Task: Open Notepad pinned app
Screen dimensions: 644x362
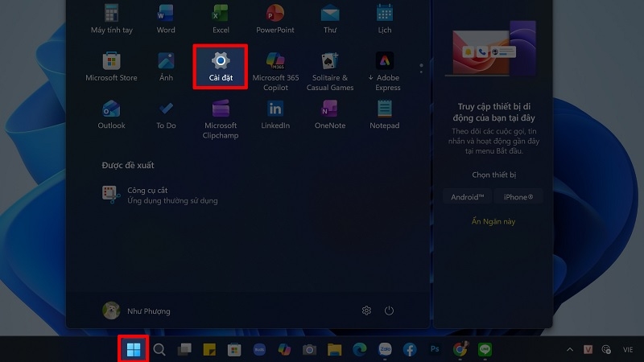Action: point(385,114)
